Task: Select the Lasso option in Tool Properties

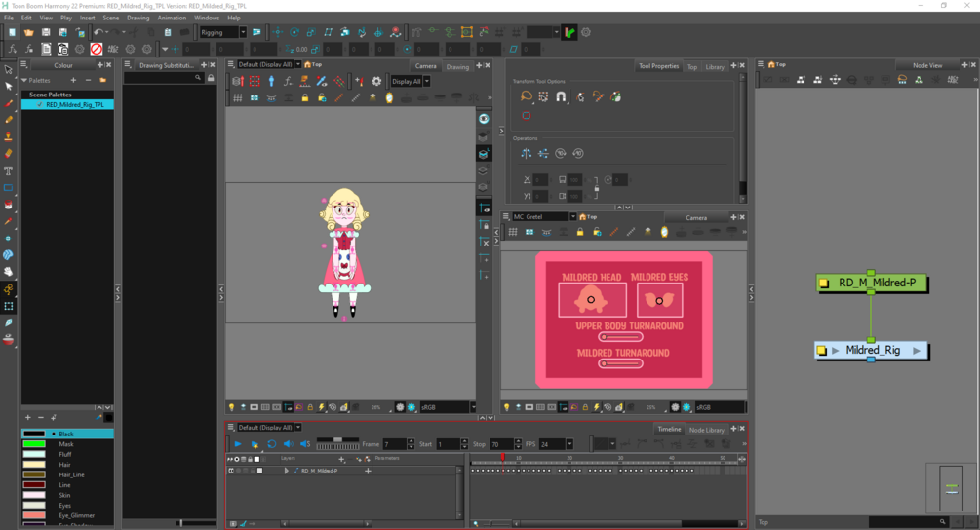Action: [x=526, y=96]
